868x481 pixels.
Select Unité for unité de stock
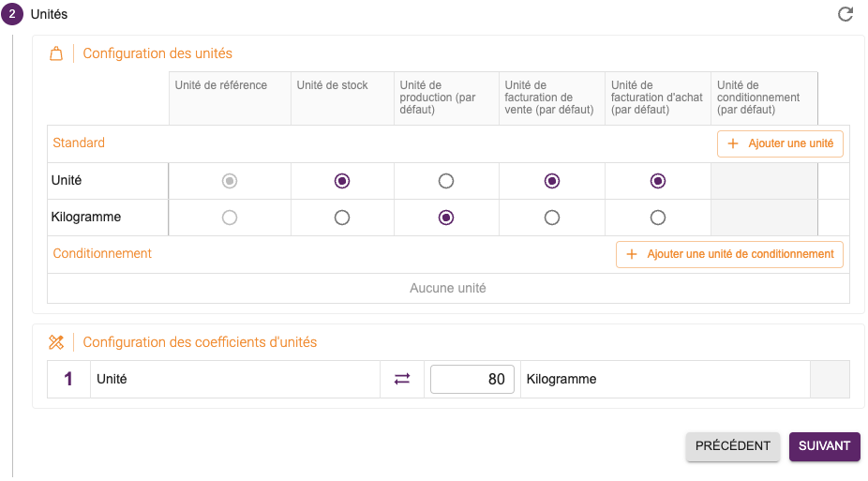point(342,181)
